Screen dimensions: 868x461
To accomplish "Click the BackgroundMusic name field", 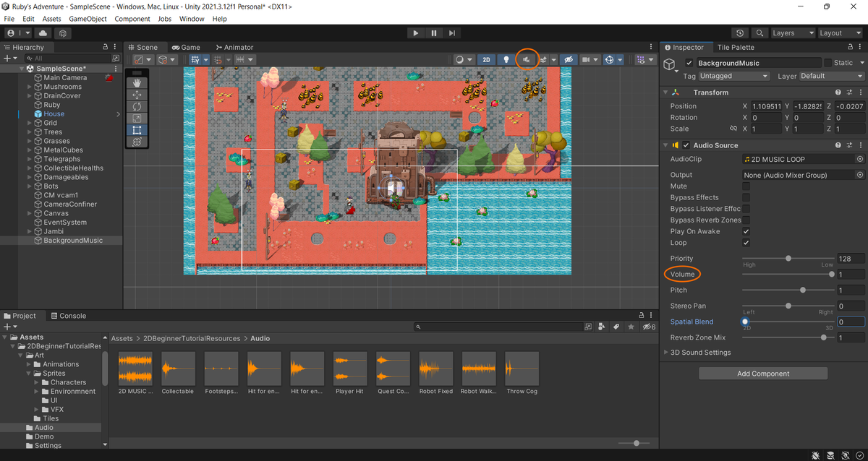I will click(x=759, y=63).
